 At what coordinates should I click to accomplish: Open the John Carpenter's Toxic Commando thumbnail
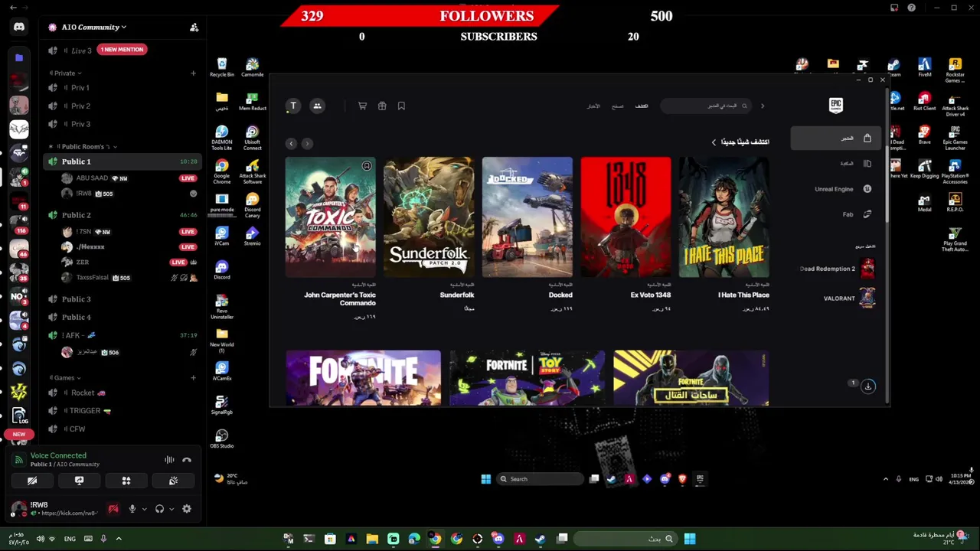[x=330, y=217]
